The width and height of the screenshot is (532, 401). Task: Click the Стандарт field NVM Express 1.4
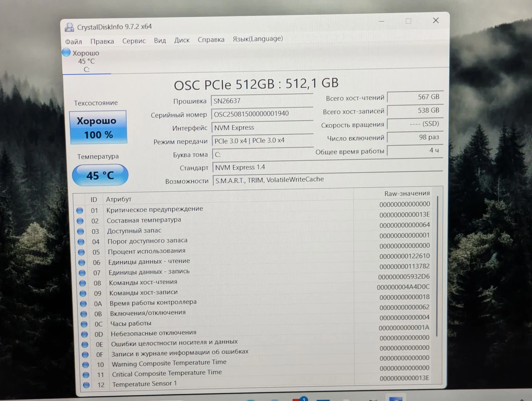click(x=328, y=167)
